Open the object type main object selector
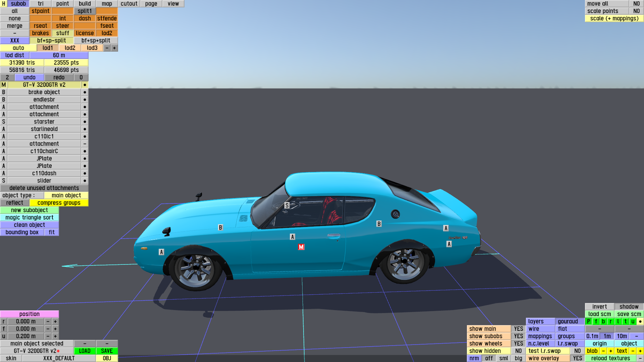Screen dimensions: 644x362 coord(66,195)
